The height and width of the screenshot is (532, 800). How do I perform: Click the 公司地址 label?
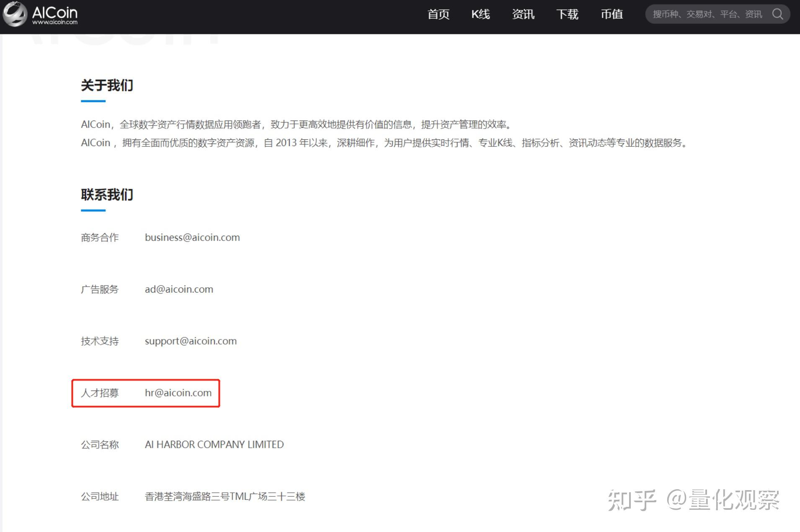pos(100,496)
